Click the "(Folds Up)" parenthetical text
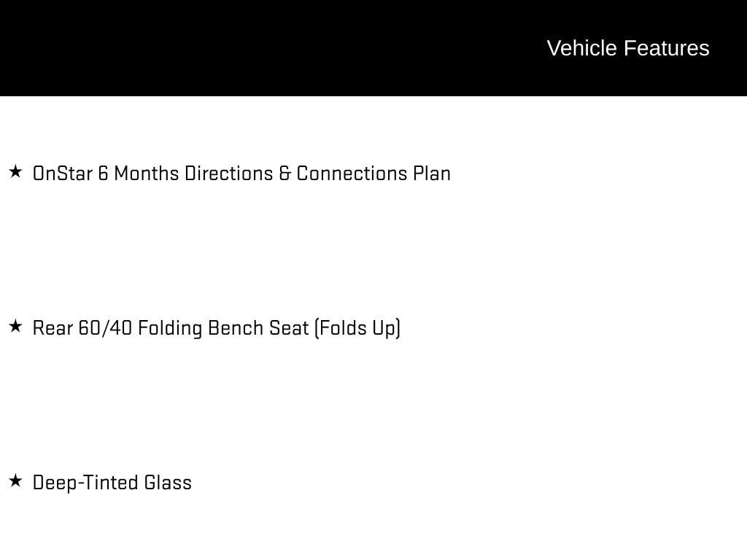Image resolution: width=747 pixels, height=560 pixels. click(357, 329)
